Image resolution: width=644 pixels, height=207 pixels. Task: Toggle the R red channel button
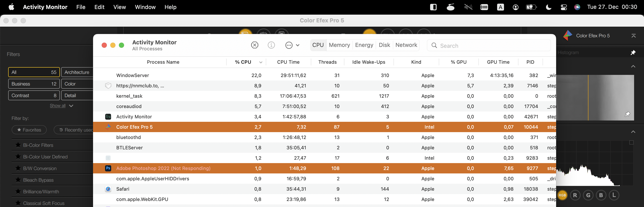575,195
